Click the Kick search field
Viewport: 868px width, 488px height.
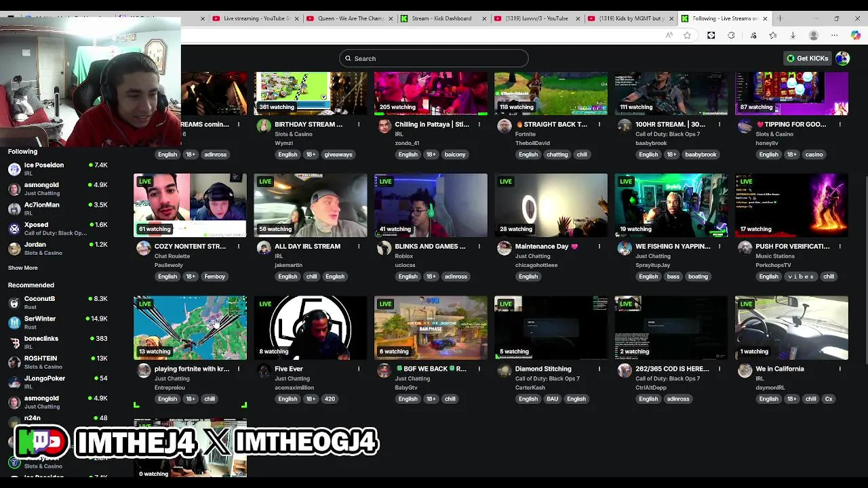pos(433,58)
